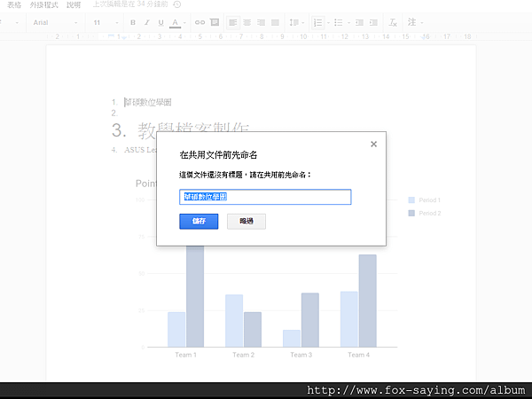Click the dialog title 在共用文件前先命名

click(218, 155)
